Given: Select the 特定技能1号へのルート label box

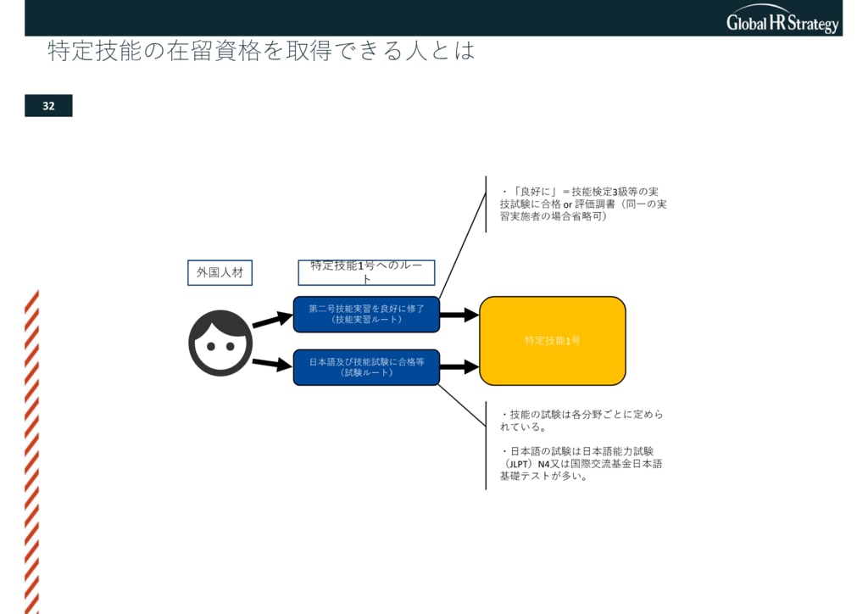Looking at the screenshot, I should click(x=366, y=272).
